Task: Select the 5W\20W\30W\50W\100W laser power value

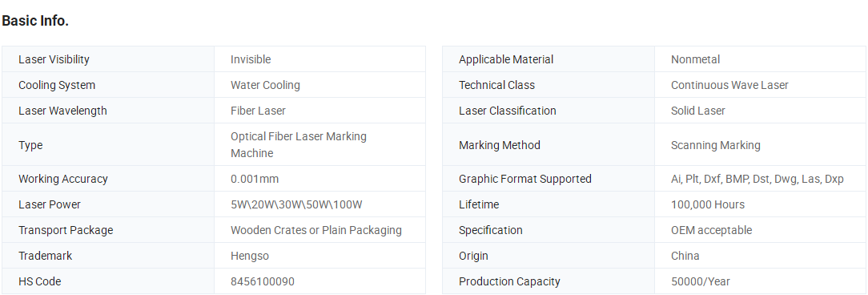Action: coord(296,204)
